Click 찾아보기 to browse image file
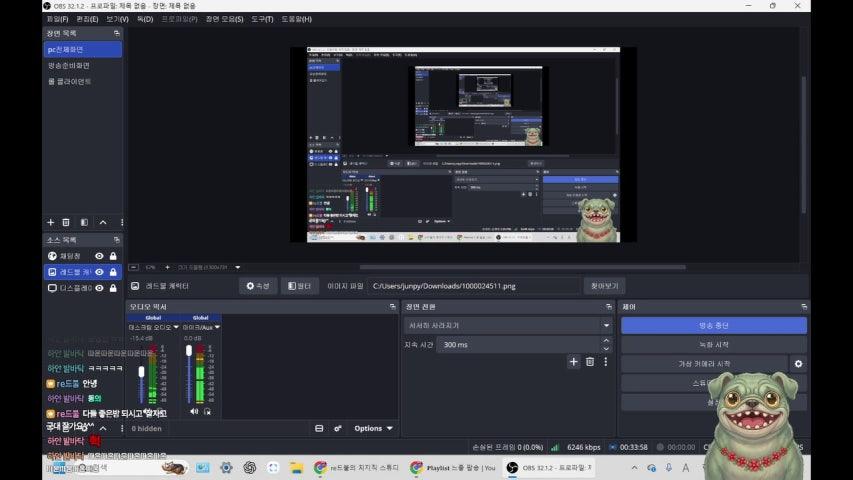 tap(604, 286)
